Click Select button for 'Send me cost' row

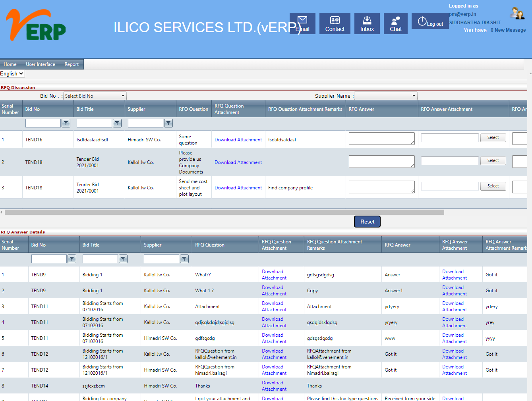tap(493, 186)
